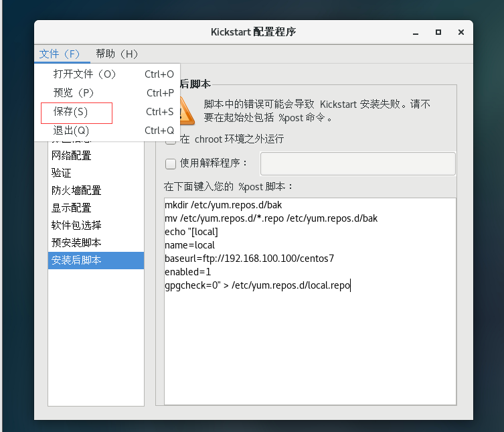Select the highlighted 安装后脚本 item
This screenshot has width=504, height=432.
96,261
